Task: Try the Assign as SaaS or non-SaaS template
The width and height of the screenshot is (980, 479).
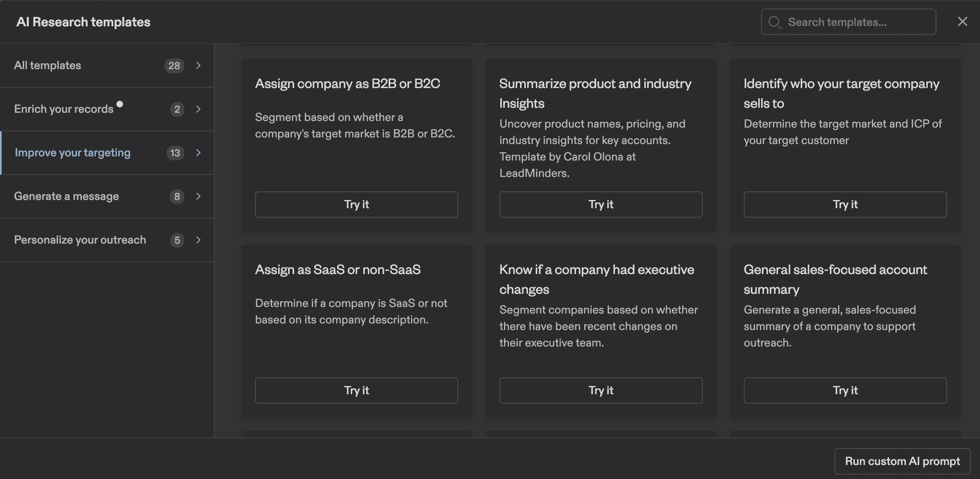Action: [x=356, y=390]
